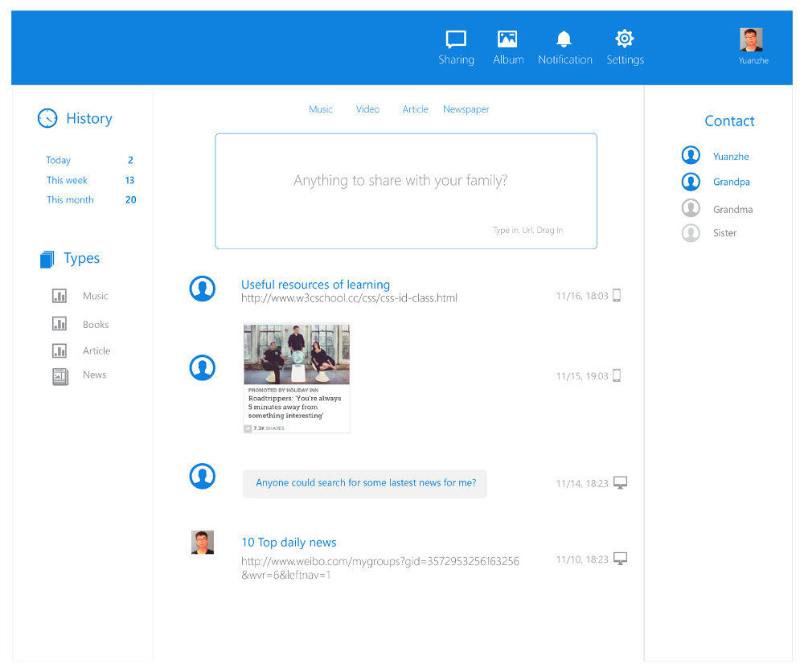The width and height of the screenshot is (804, 672).
Task: Open the Roadtrippers article thumbnail
Action: click(297, 378)
